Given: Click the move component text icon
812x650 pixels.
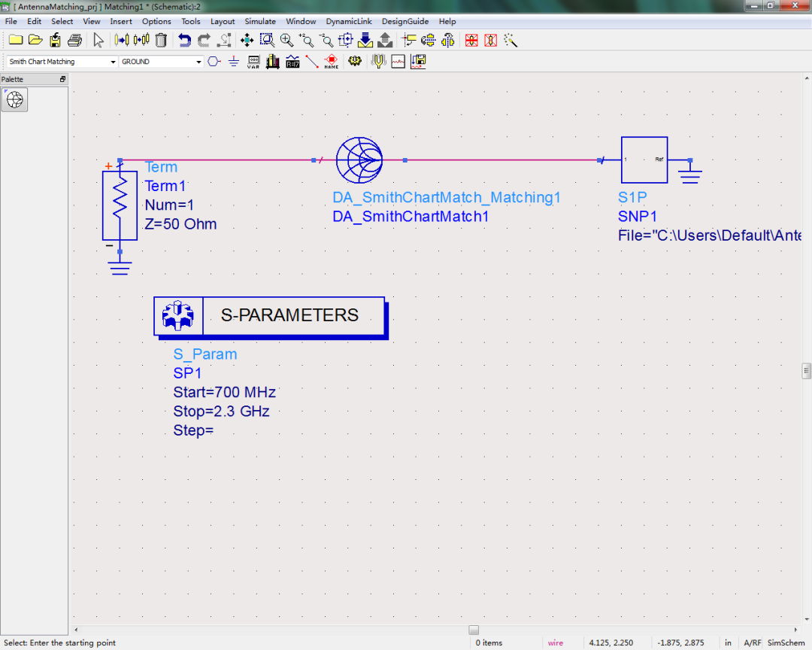Looking at the screenshot, I should (x=408, y=40).
